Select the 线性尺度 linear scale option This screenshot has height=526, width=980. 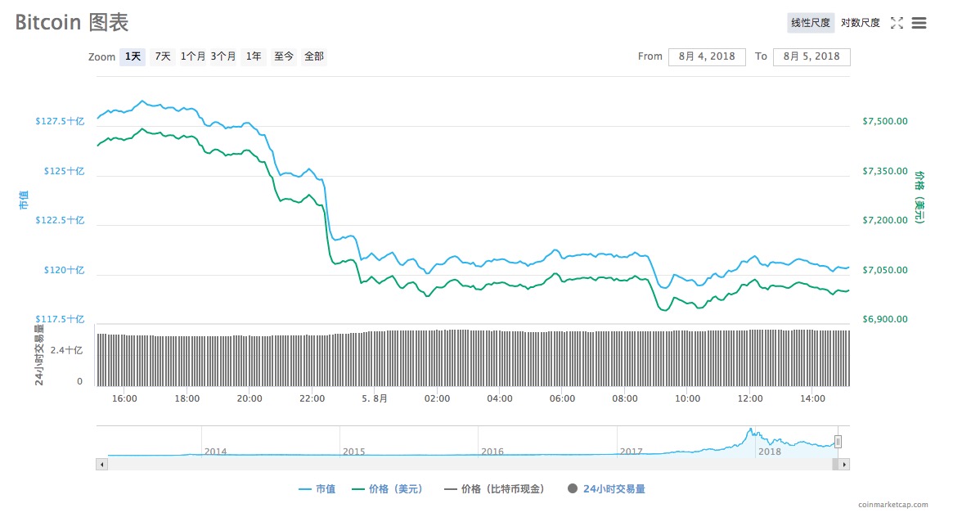(x=811, y=23)
